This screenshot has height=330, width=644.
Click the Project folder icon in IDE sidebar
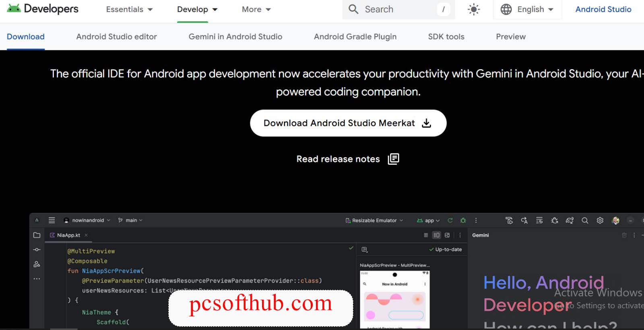[37, 235]
